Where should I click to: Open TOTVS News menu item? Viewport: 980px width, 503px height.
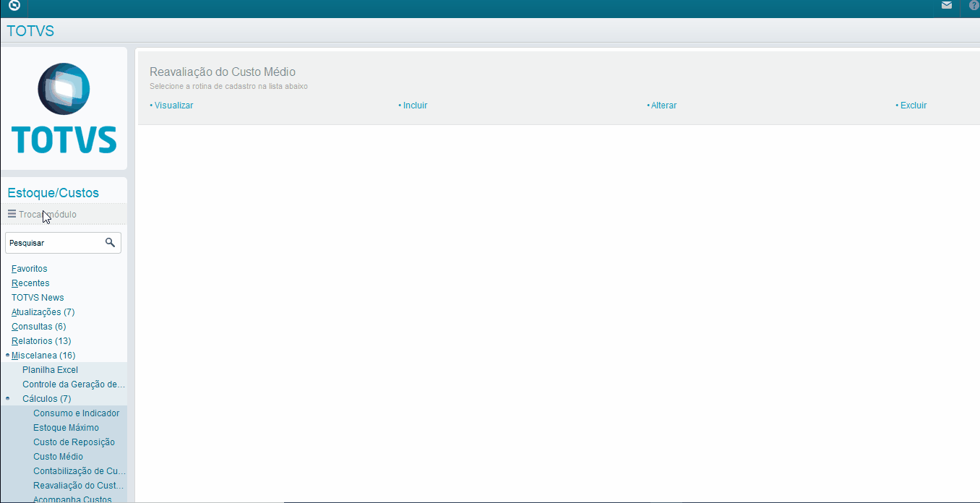click(x=38, y=298)
